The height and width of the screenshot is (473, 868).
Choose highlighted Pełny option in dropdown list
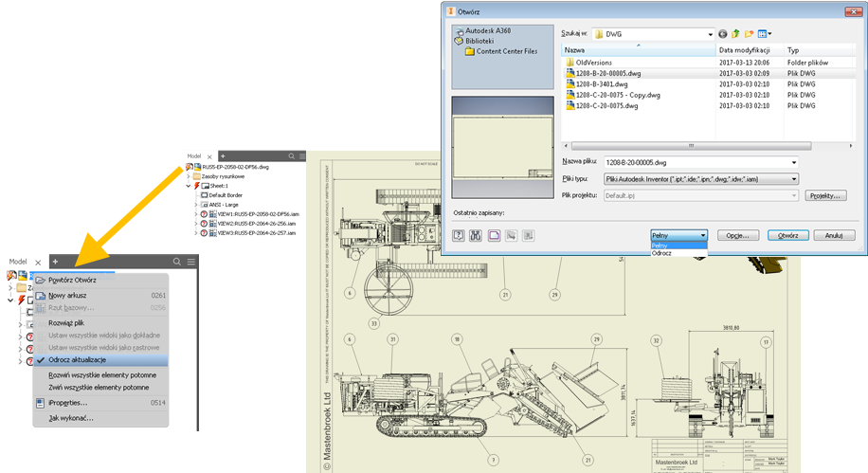678,246
